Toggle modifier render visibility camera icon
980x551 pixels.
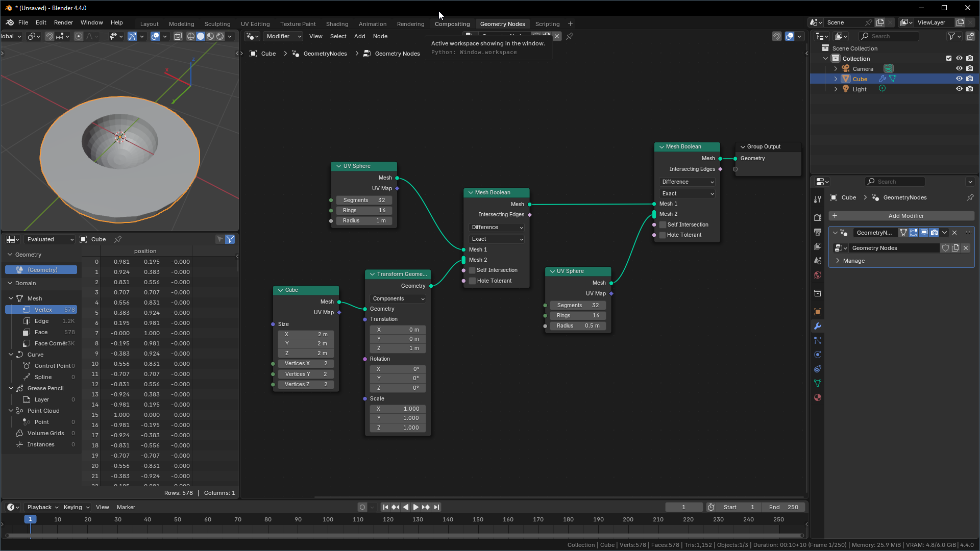(x=934, y=233)
